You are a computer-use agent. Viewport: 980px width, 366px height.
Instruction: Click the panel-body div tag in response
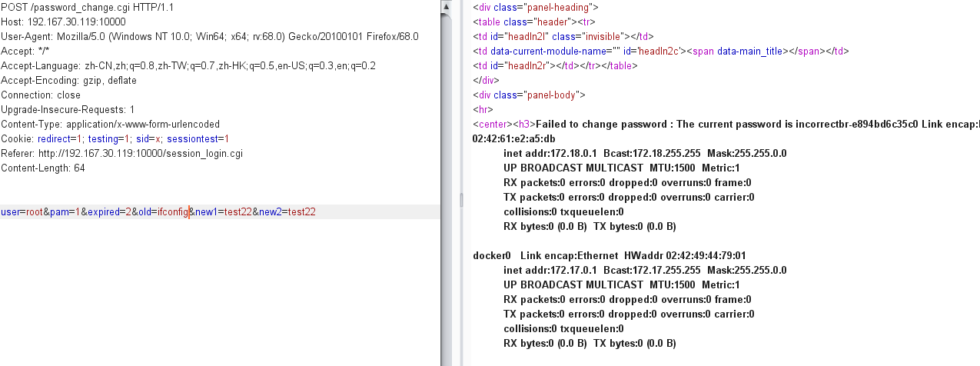530,95
